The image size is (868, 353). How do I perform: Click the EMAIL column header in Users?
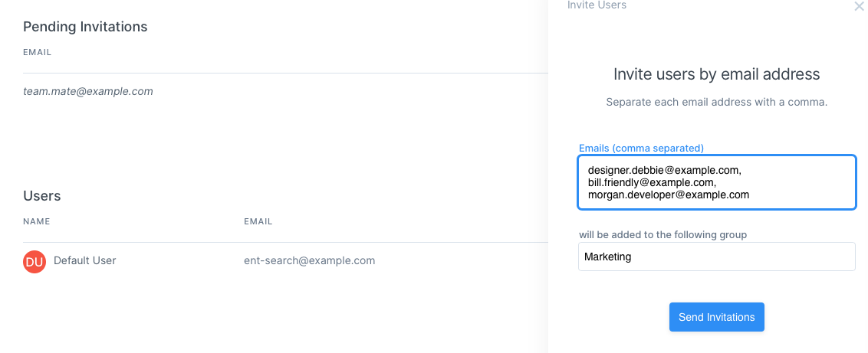[258, 221]
